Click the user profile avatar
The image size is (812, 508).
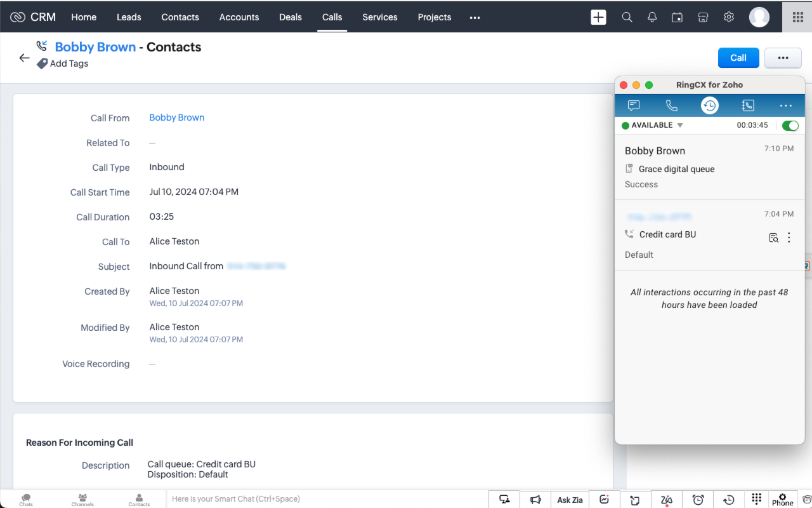759,17
